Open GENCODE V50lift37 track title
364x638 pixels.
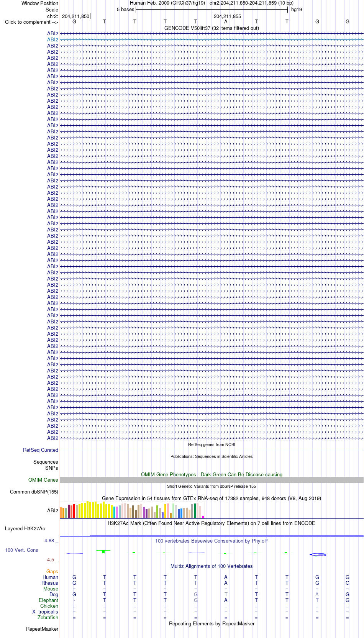pos(212,28)
